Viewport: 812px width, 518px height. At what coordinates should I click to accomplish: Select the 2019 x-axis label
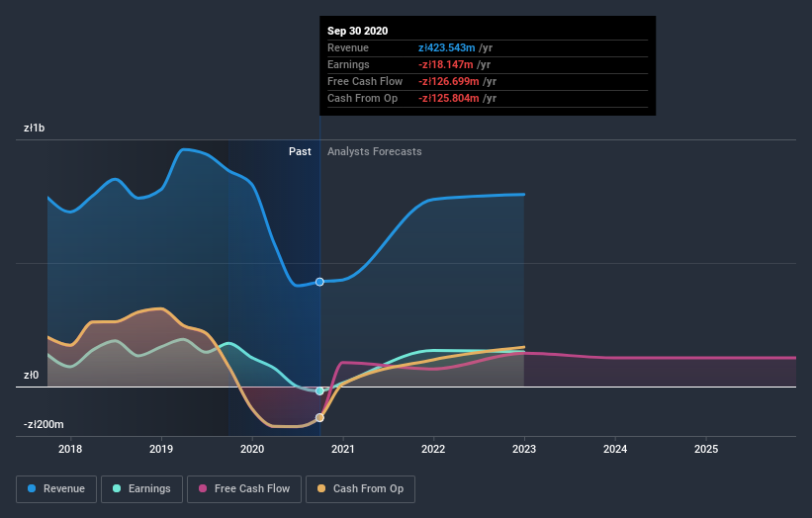tap(161, 449)
